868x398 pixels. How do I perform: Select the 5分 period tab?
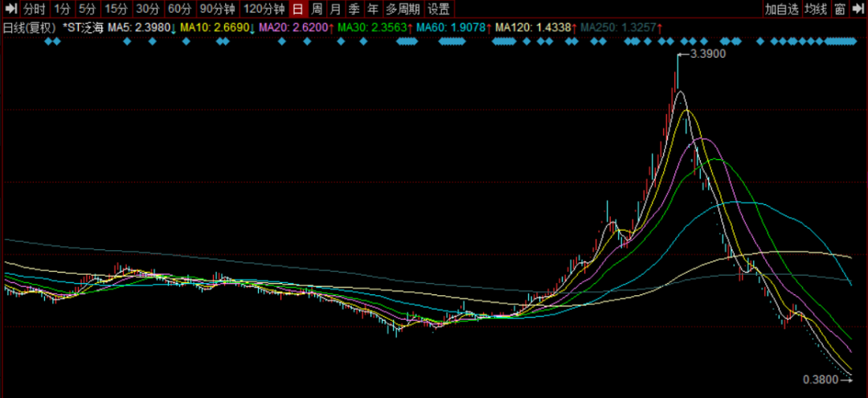(87, 10)
